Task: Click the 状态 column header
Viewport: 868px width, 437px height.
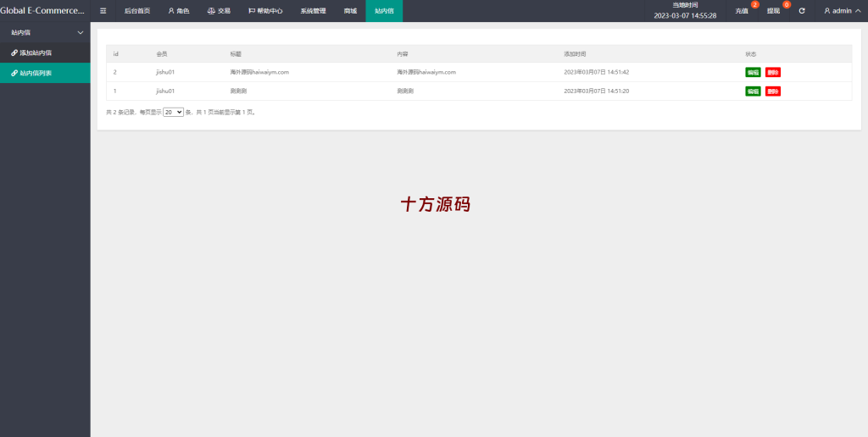Action: click(x=751, y=53)
